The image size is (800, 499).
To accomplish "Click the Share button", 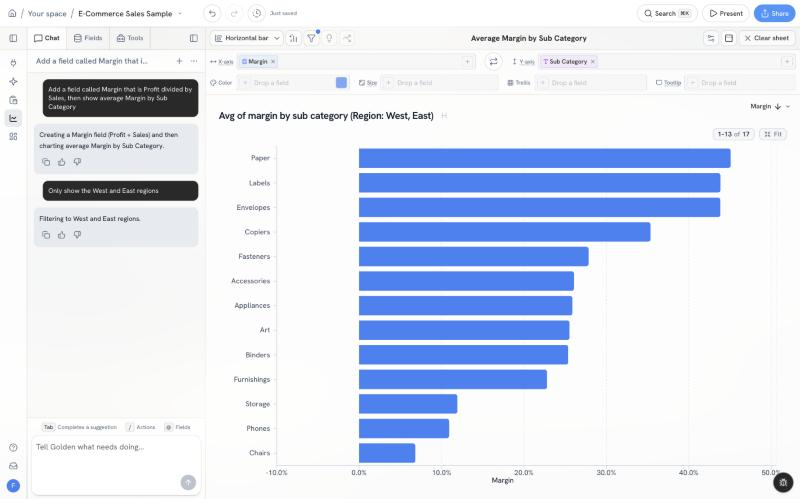I will [x=774, y=13].
